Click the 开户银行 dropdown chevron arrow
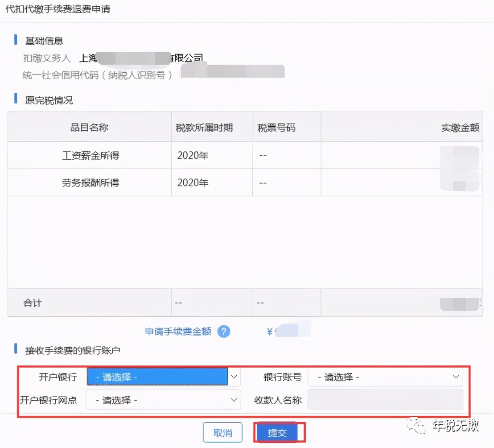Image resolution: width=494 pixels, height=448 pixels. tap(234, 377)
